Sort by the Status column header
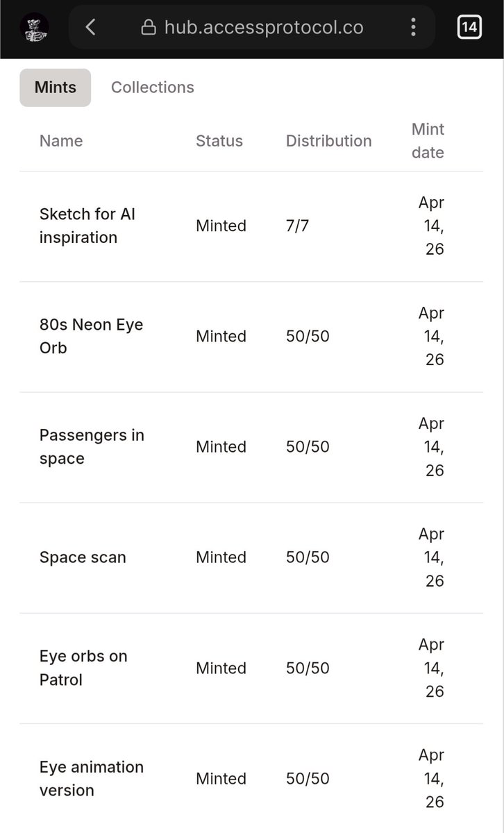This screenshot has height=833, width=504. tap(219, 141)
